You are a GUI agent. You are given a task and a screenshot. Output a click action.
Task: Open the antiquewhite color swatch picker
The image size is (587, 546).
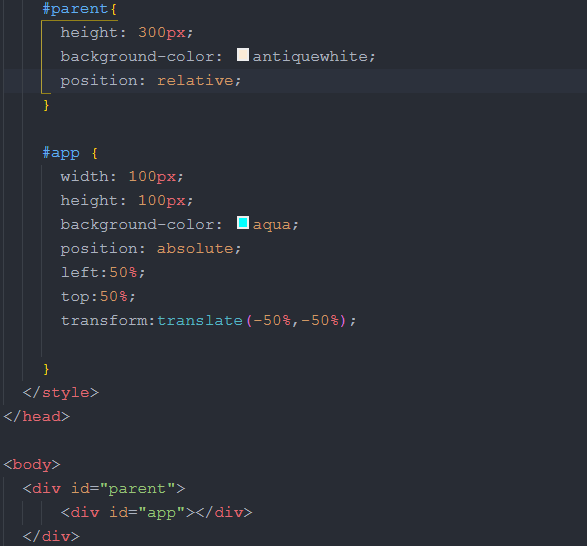click(243, 55)
